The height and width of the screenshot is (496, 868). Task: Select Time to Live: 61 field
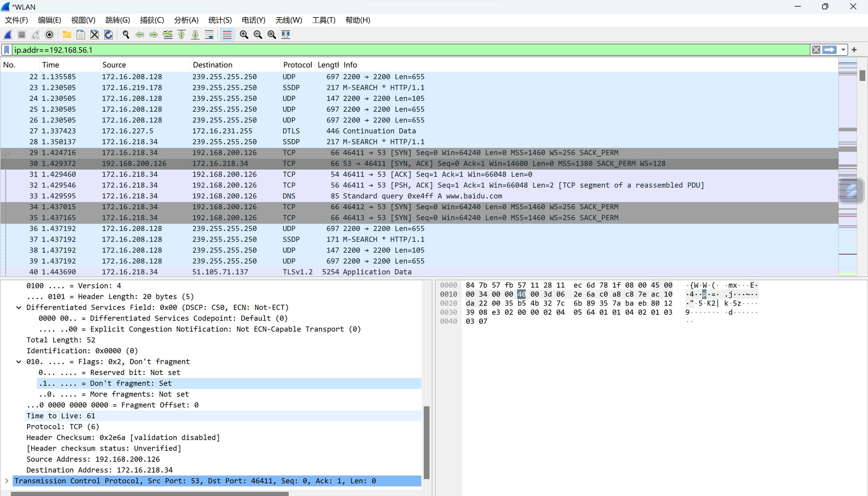(x=223, y=416)
